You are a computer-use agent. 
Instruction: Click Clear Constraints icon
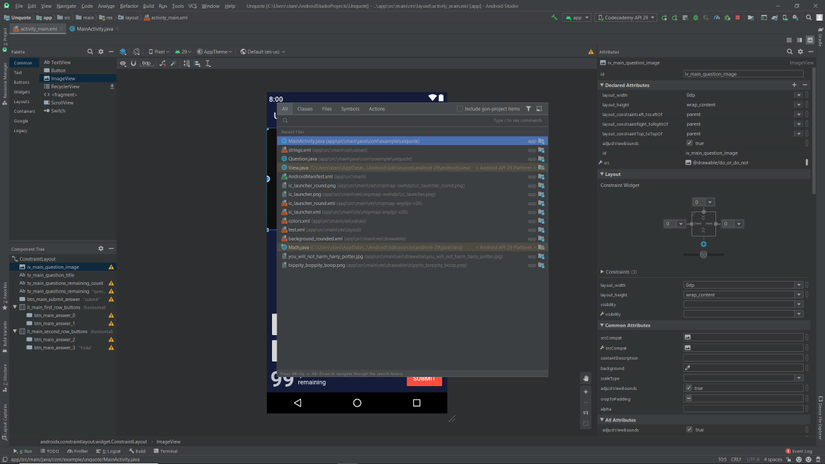coord(163,63)
